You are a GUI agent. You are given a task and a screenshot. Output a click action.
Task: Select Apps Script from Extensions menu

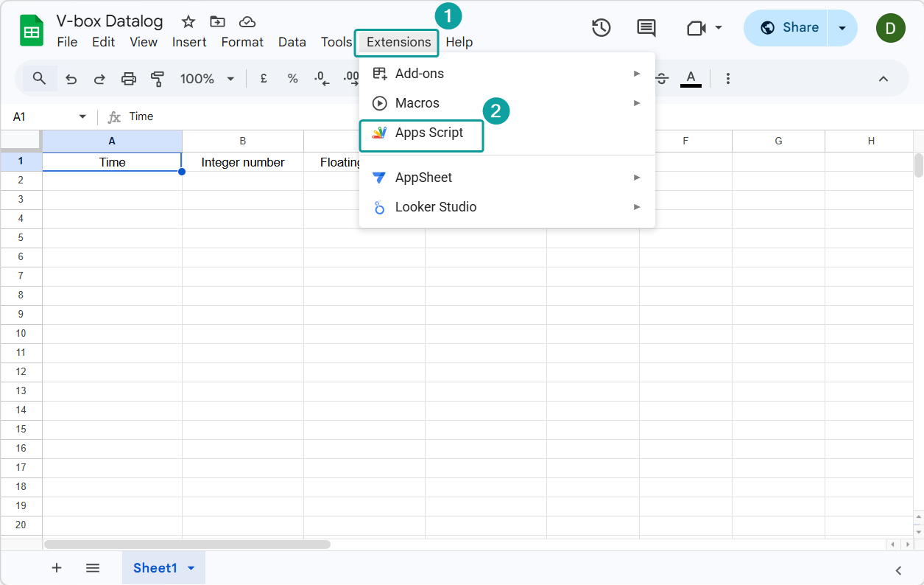click(429, 133)
